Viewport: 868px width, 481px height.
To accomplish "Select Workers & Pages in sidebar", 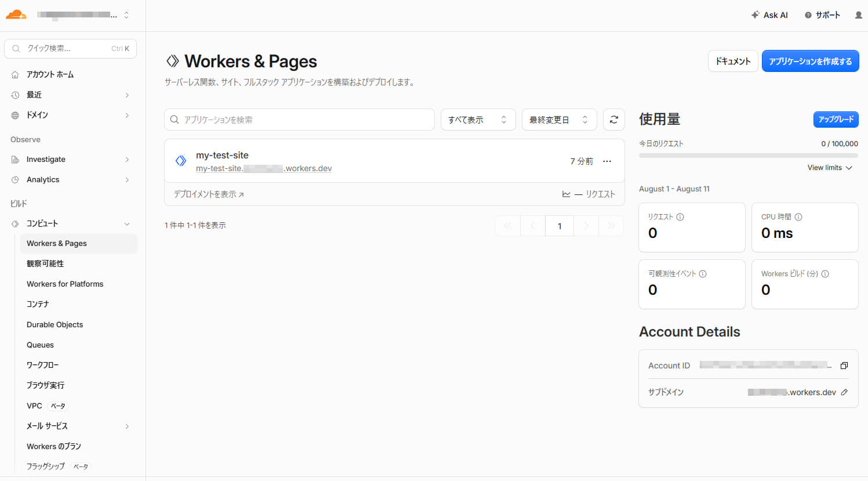I will pyautogui.click(x=78, y=244).
